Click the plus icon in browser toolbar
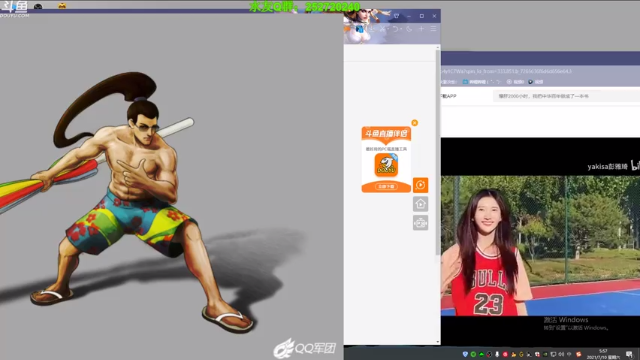The image size is (640, 360). [421, 29]
